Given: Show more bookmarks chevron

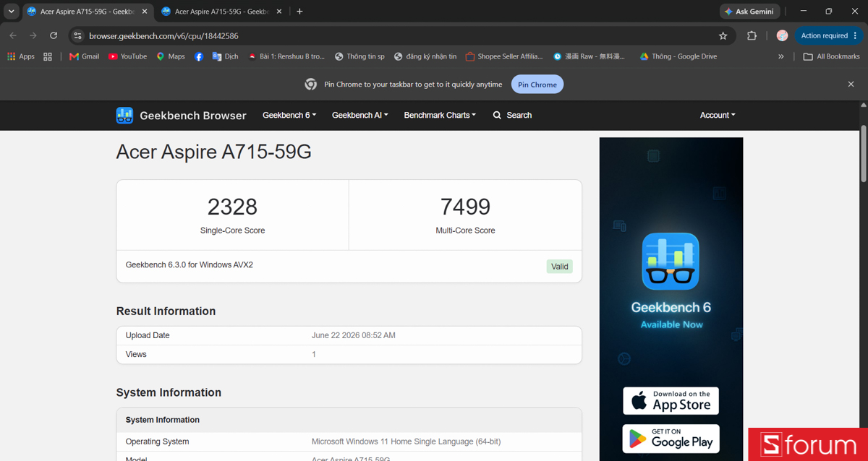Looking at the screenshot, I should [x=781, y=56].
